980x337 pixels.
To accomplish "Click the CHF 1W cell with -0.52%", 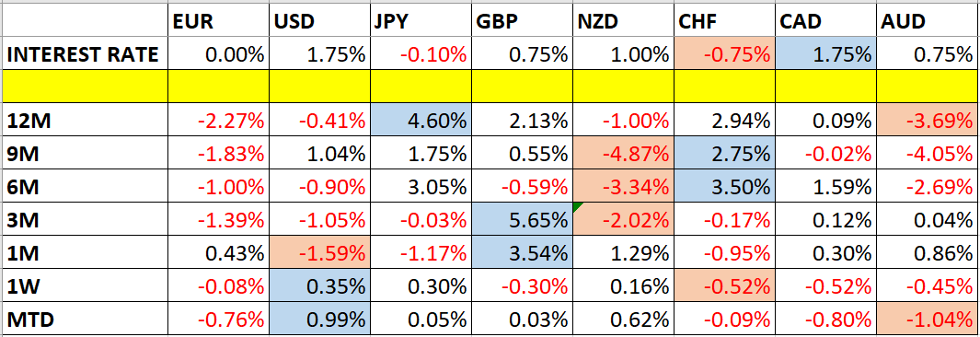I will pyautogui.click(x=724, y=287).
